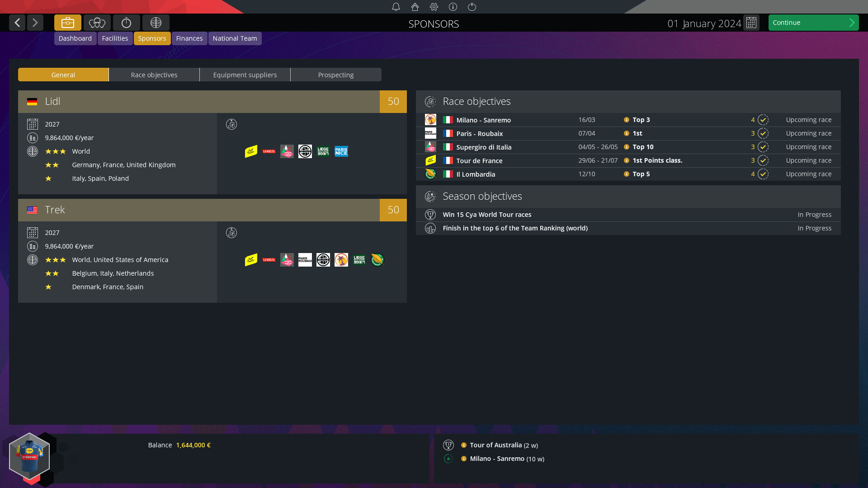
Task: Open the Race objectives tab
Action: point(154,75)
